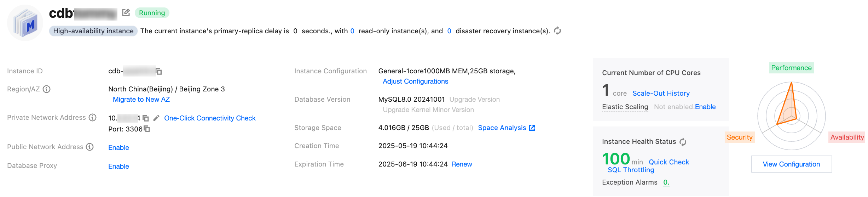The height and width of the screenshot is (197, 868).
Task: Refresh the Instance Health Status
Action: click(683, 142)
